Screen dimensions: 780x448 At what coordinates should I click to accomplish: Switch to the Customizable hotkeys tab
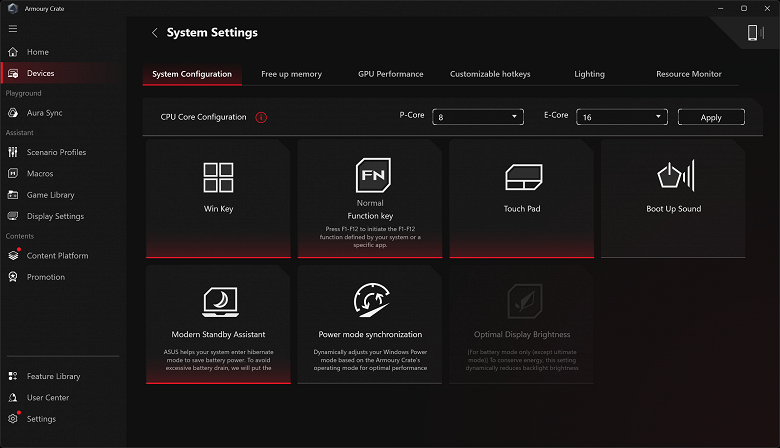point(490,74)
